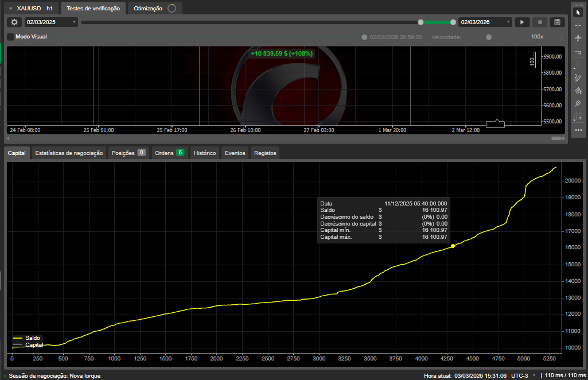The width and height of the screenshot is (588, 380).
Task: Open more drawing tools (three dots)
Action: click(x=578, y=130)
